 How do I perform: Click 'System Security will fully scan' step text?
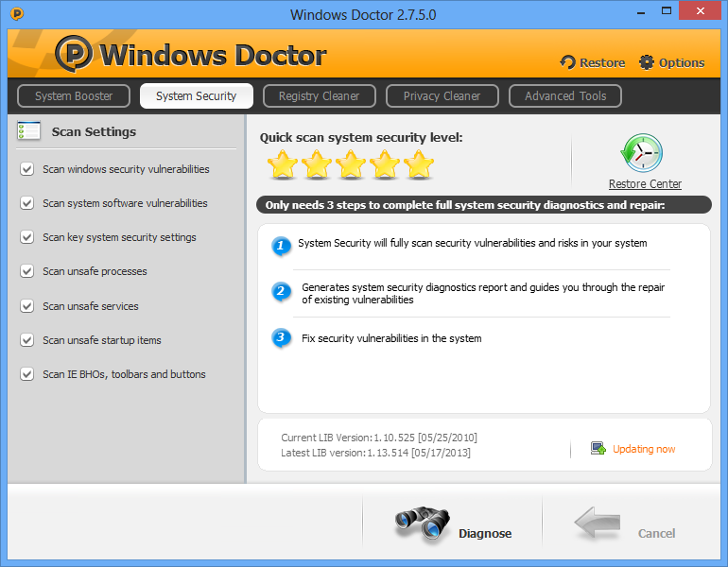coord(473,243)
